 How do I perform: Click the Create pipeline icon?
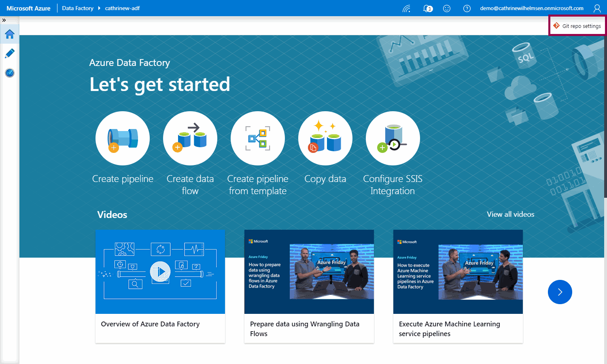(123, 138)
